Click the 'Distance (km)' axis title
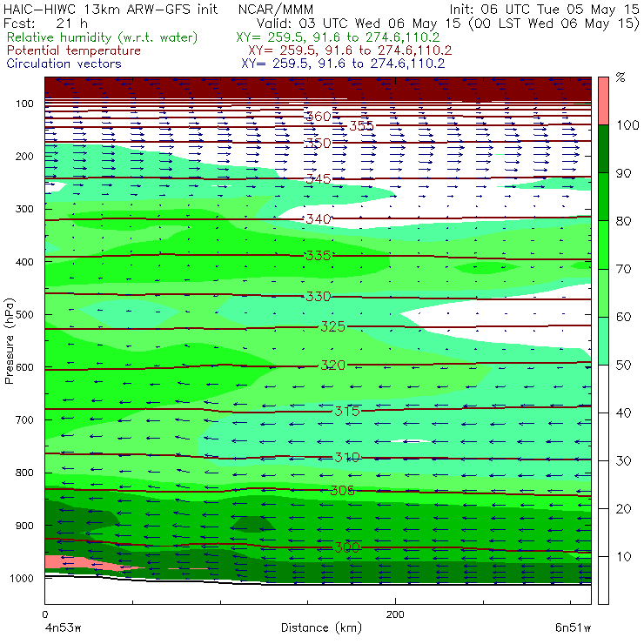Viewport: 644px width, 644px height. [x=321, y=628]
